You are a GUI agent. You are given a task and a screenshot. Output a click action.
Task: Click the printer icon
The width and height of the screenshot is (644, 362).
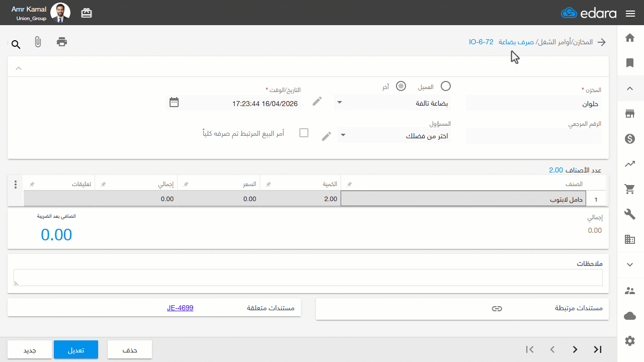pos(62,42)
